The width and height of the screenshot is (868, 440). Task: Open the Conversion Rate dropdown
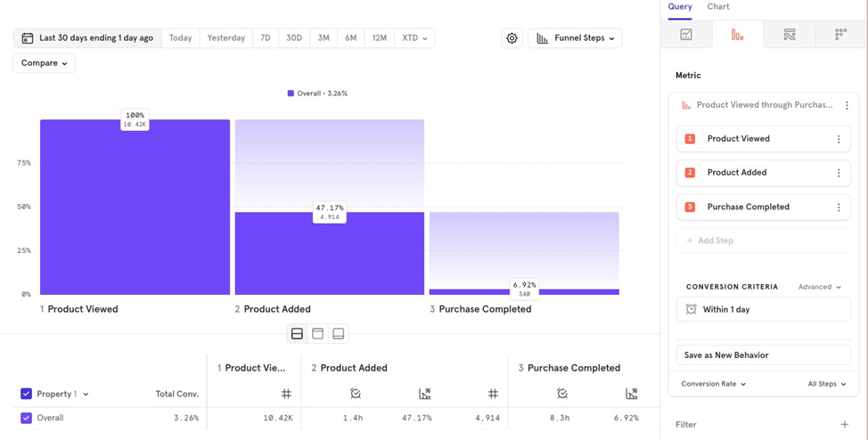click(x=713, y=384)
